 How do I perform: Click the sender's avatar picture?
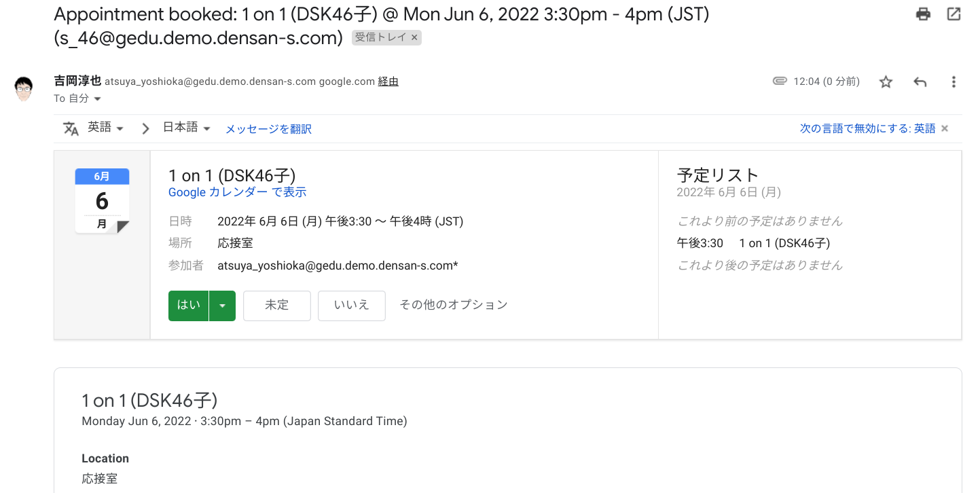click(x=24, y=88)
